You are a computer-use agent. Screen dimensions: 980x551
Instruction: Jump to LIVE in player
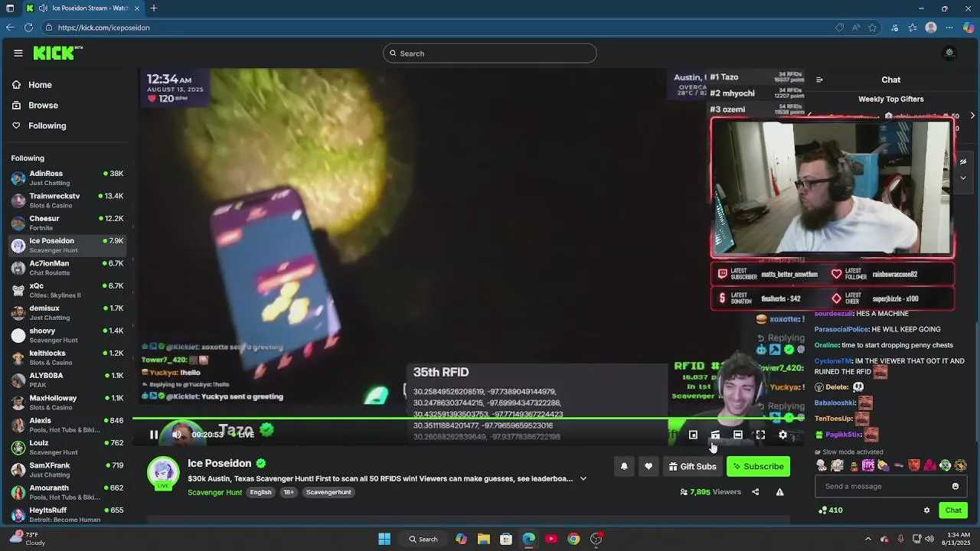(243, 435)
